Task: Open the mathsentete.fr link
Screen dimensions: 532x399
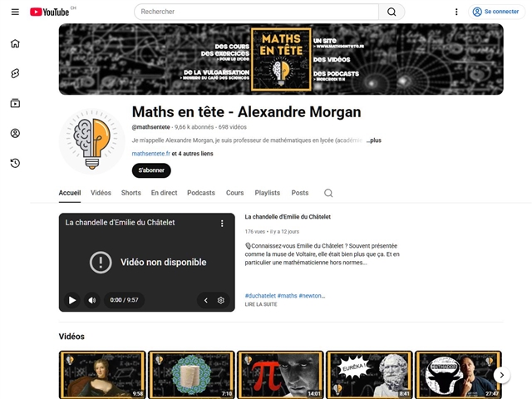Action: [x=150, y=154]
